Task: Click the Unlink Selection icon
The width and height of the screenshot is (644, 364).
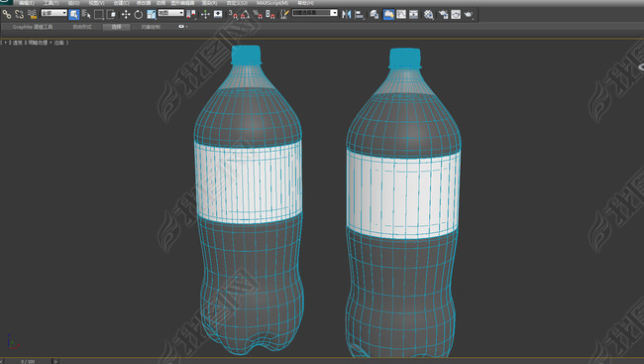Action: [19, 15]
